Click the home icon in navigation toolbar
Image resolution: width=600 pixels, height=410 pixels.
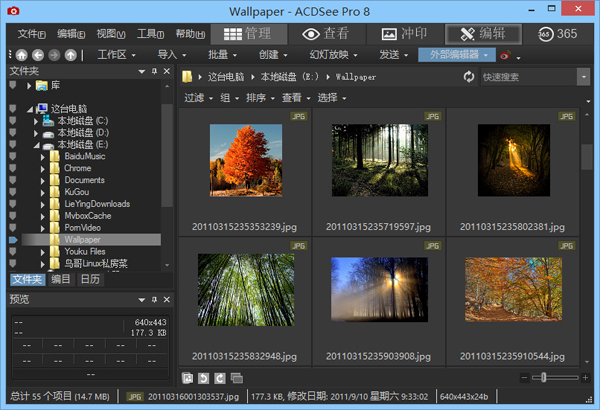click(22, 55)
